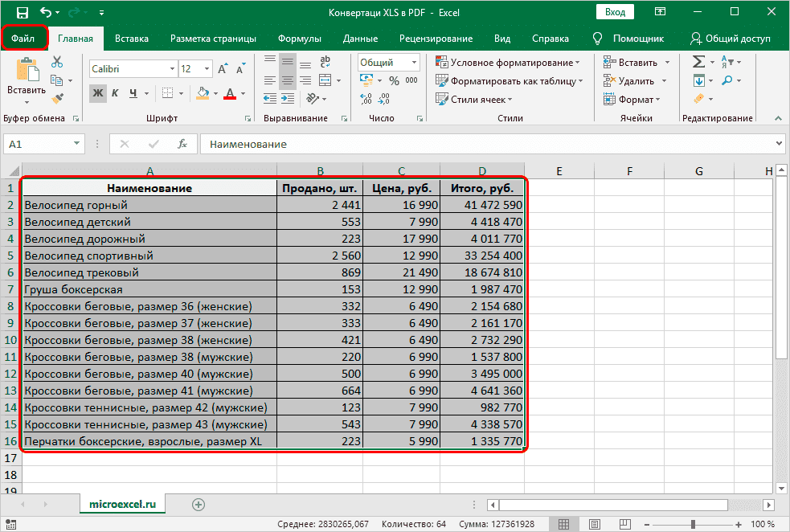Enable center text alignment
This screenshot has width=790, height=532.
coord(287,80)
